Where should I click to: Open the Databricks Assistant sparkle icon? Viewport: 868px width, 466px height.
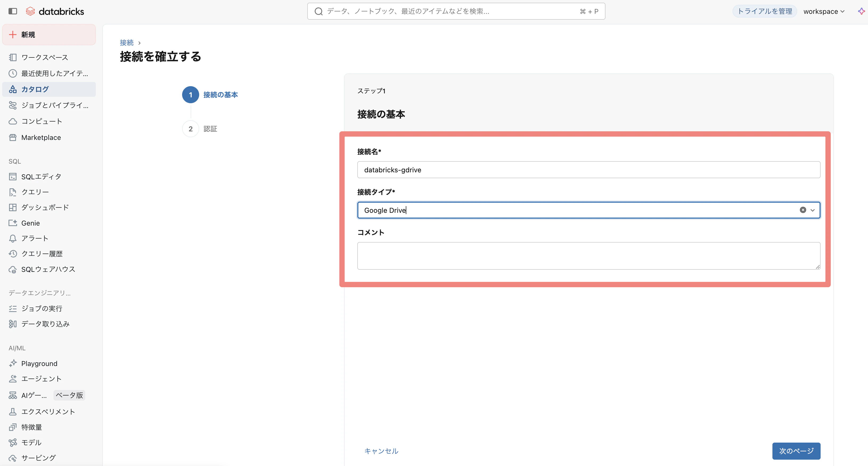(861, 11)
